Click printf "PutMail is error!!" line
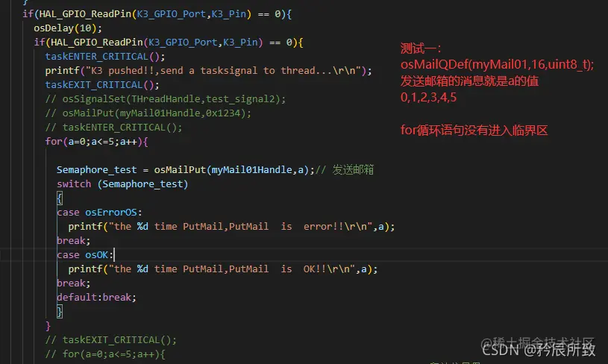Image resolution: width=608 pixels, height=364 pixels. (x=231, y=227)
